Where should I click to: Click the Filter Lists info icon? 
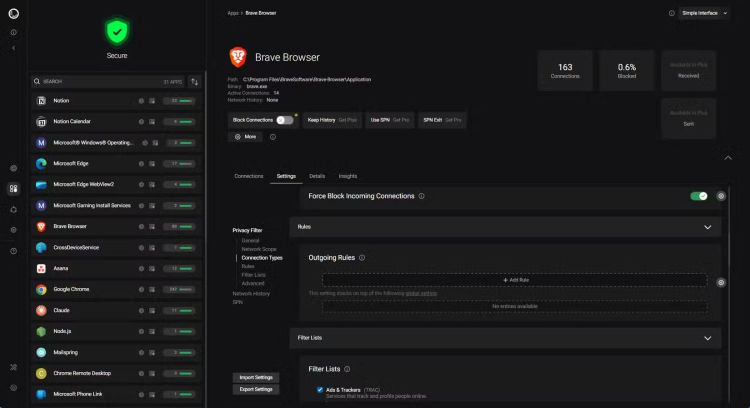click(347, 369)
